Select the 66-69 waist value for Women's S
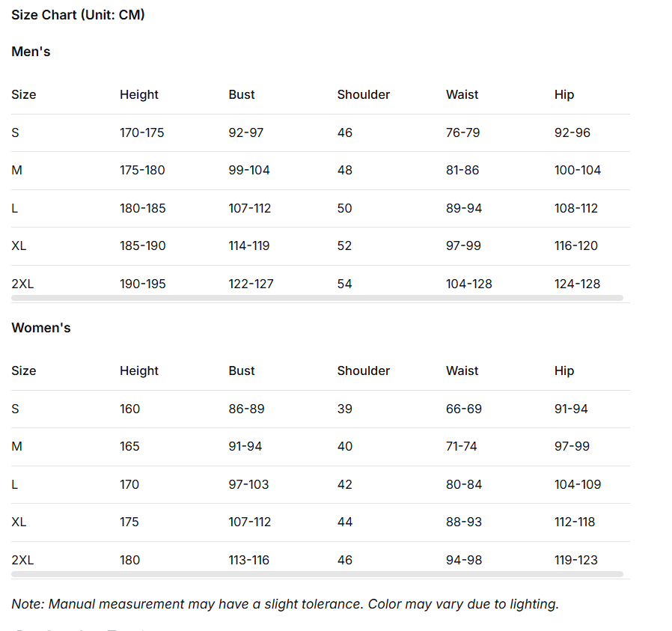Screen dimensions: 672x631 463,409
